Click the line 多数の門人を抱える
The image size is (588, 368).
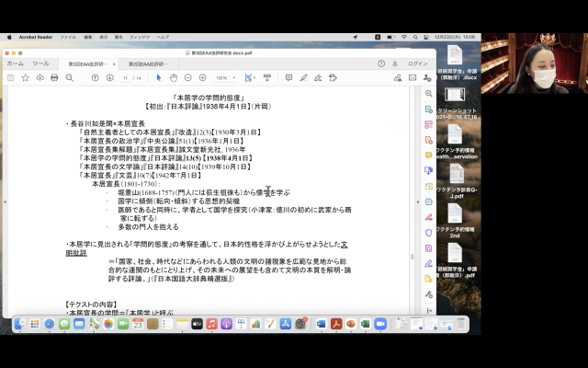tap(148, 227)
